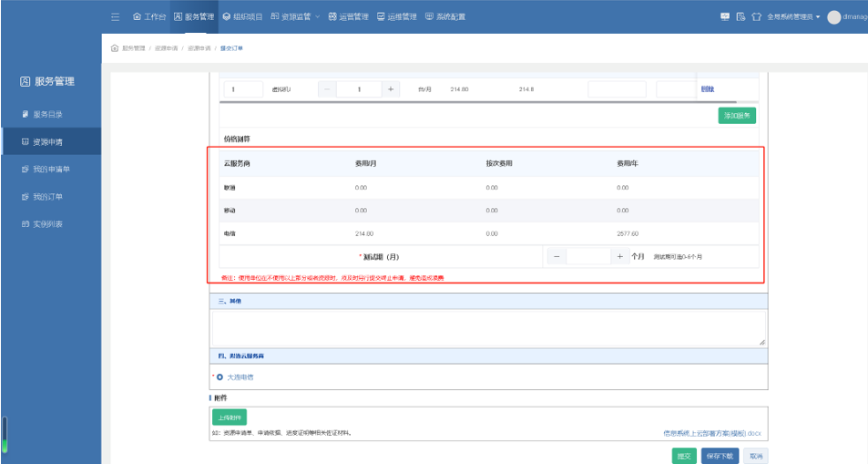The height and width of the screenshot is (464, 868).
Task: Click the empty input box after 214.8
Action: point(617,89)
